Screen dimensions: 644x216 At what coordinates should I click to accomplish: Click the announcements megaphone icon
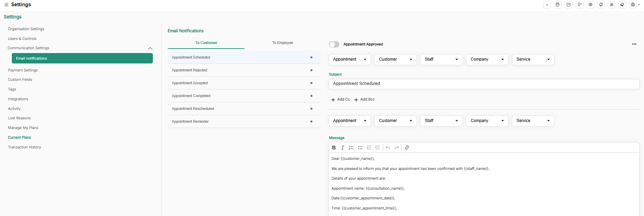(622, 5)
